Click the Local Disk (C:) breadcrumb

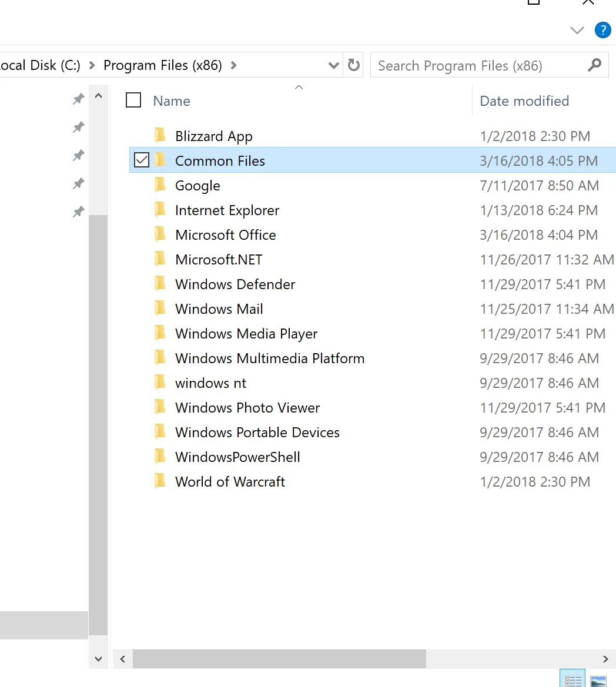[x=39, y=65]
